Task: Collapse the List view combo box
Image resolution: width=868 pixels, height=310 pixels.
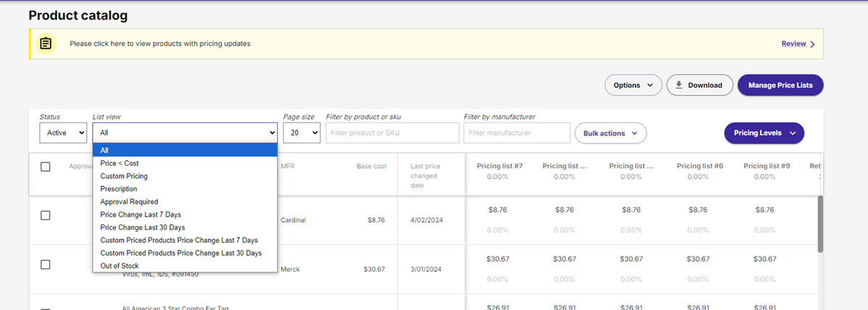Action: [185, 133]
